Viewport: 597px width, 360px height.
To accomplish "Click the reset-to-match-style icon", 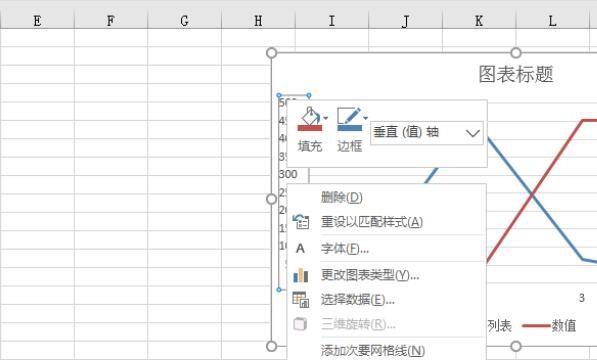I will click(301, 222).
